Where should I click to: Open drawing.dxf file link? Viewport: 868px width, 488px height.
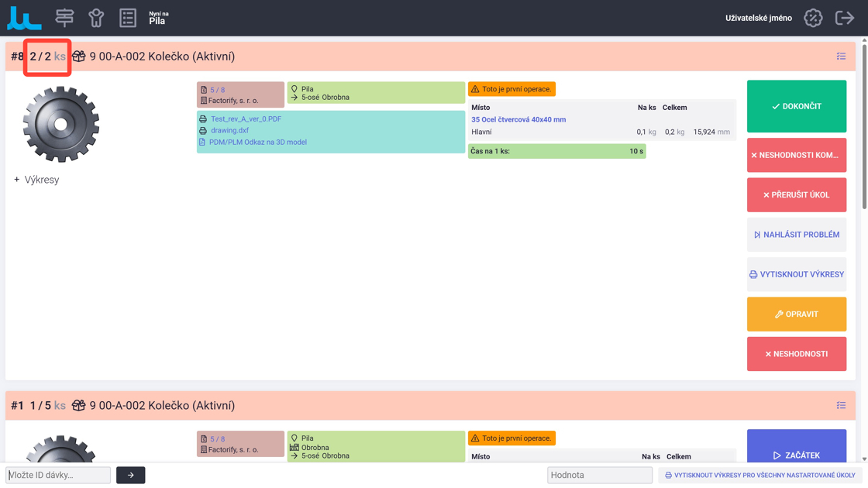coord(229,131)
